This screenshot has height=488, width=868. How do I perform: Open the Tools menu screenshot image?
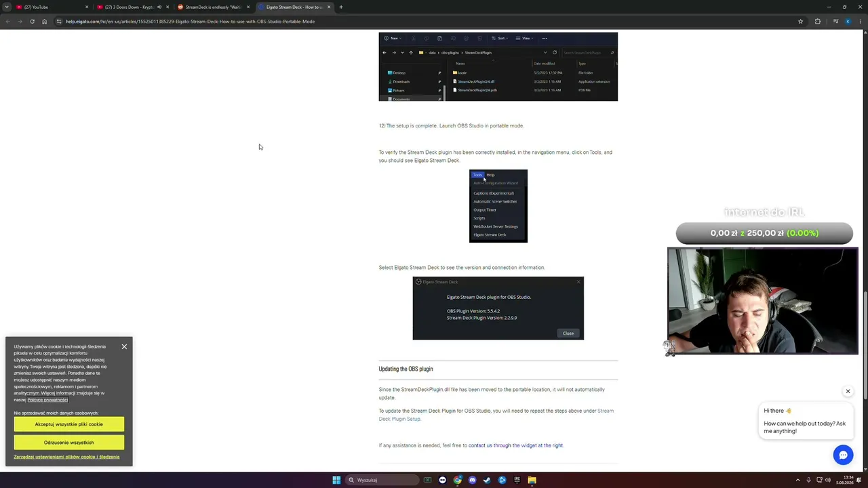pos(498,205)
